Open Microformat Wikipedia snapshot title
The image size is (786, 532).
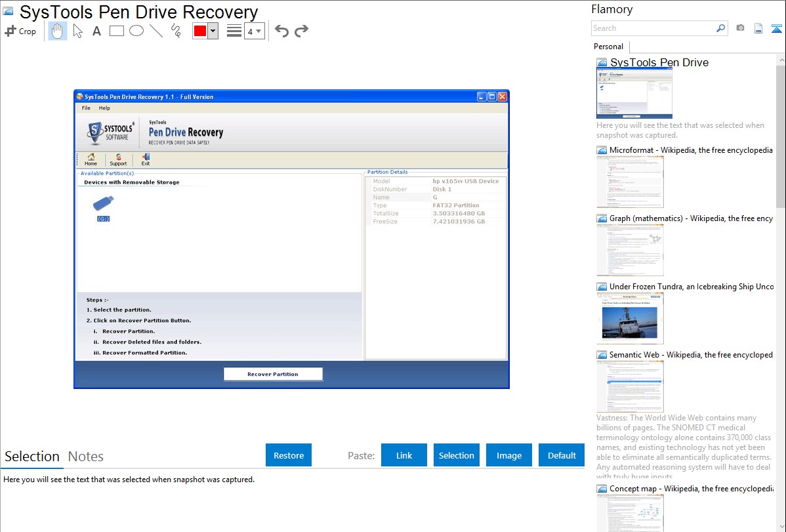tap(691, 150)
